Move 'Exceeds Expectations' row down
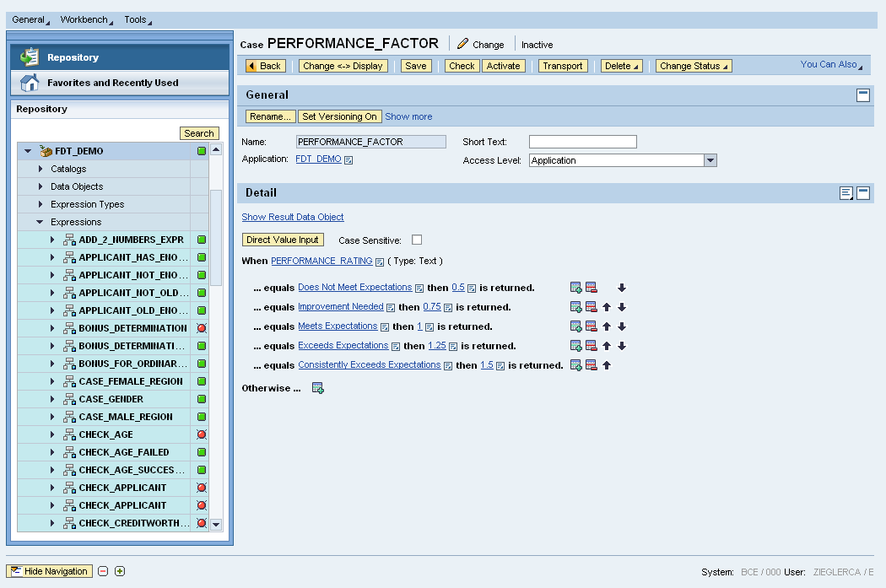The image size is (886, 588). pos(622,346)
